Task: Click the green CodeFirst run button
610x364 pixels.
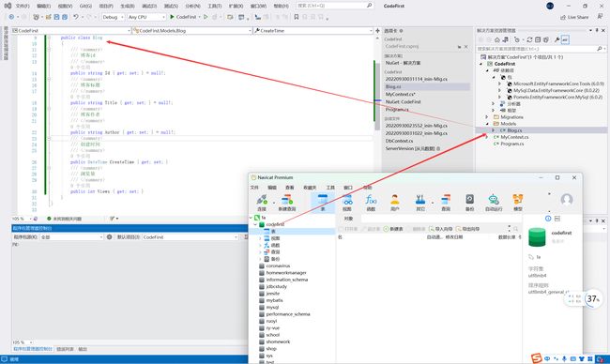Action: tap(183, 17)
